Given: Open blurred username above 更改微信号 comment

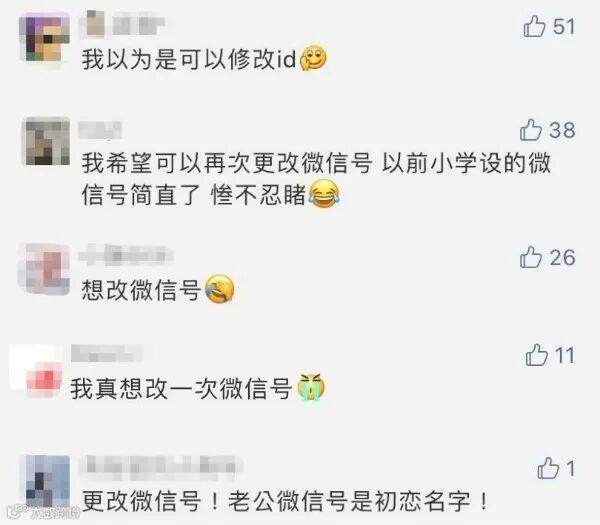Looking at the screenshot, I should [161, 468].
